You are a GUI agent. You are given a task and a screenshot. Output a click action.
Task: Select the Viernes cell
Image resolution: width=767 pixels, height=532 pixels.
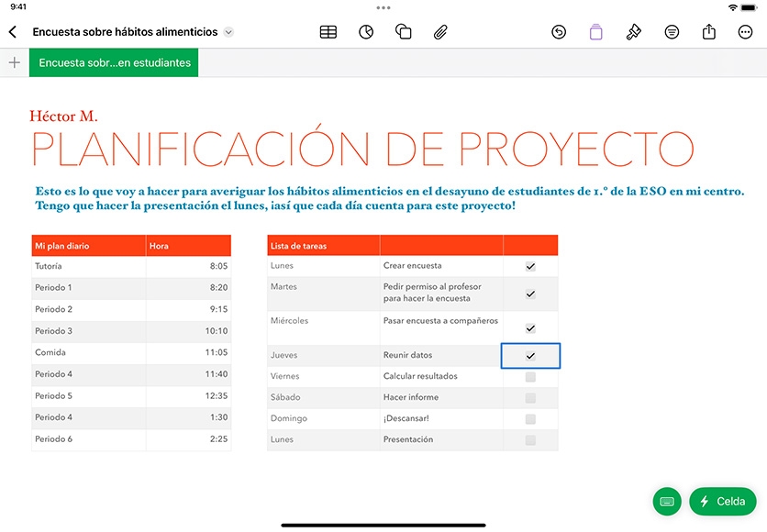[x=323, y=376]
